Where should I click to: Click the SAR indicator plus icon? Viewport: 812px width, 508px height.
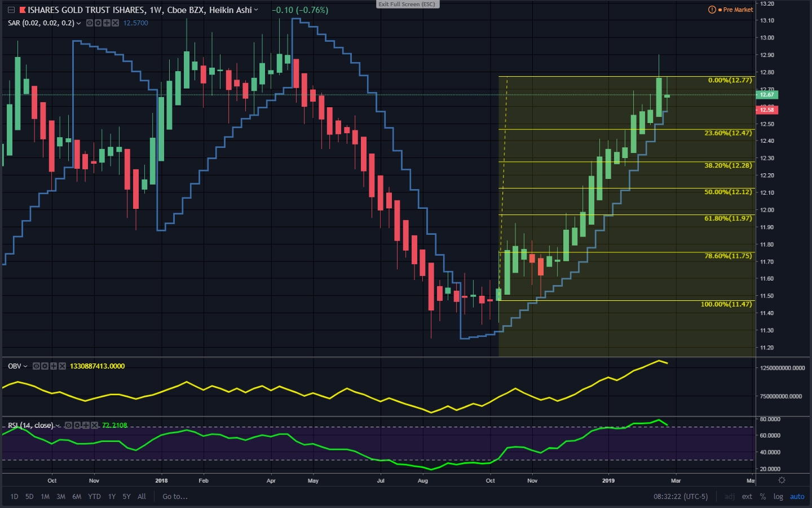tap(107, 23)
